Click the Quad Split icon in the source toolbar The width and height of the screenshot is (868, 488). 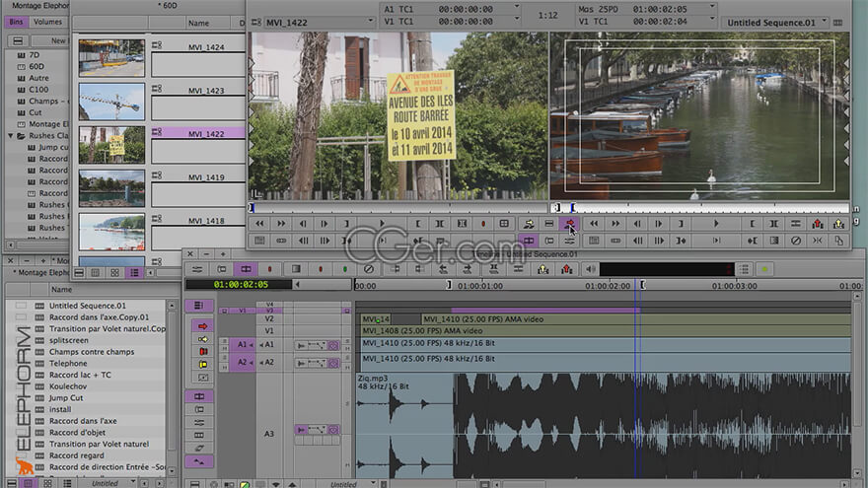point(504,224)
